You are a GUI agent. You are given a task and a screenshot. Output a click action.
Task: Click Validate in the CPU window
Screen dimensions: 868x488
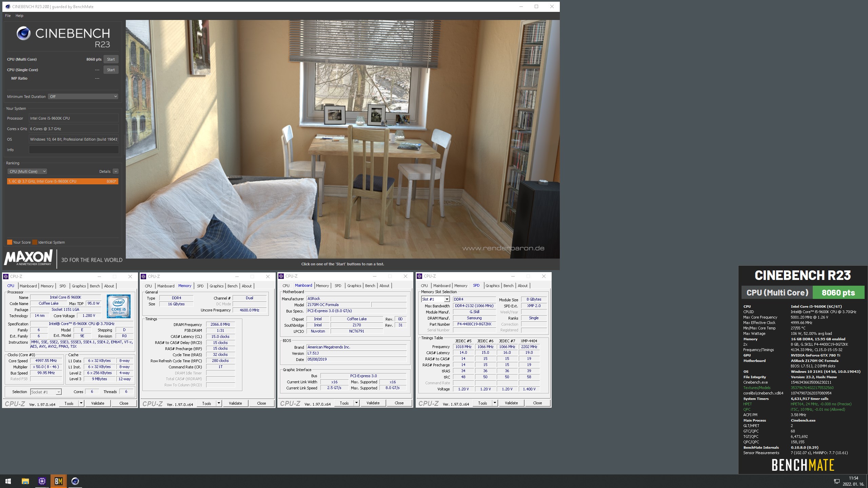coord(98,403)
